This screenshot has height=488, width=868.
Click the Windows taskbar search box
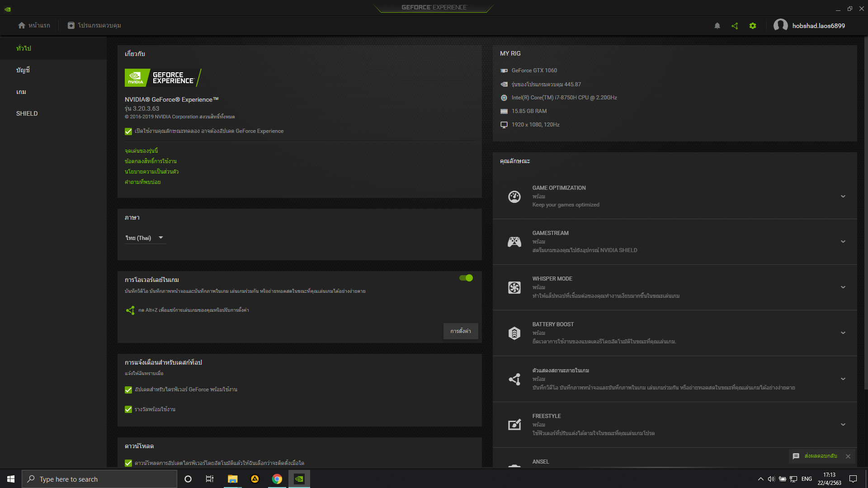[x=99, y=479]
